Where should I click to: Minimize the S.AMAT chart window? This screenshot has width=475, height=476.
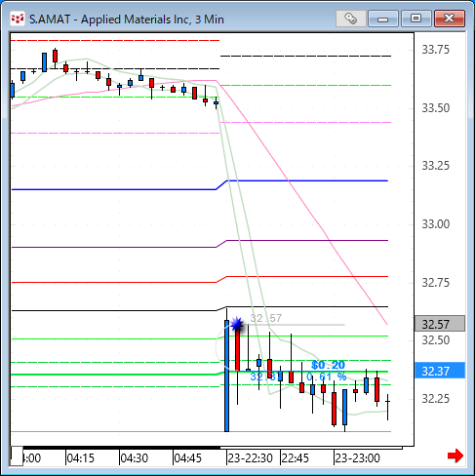point(383,19)
